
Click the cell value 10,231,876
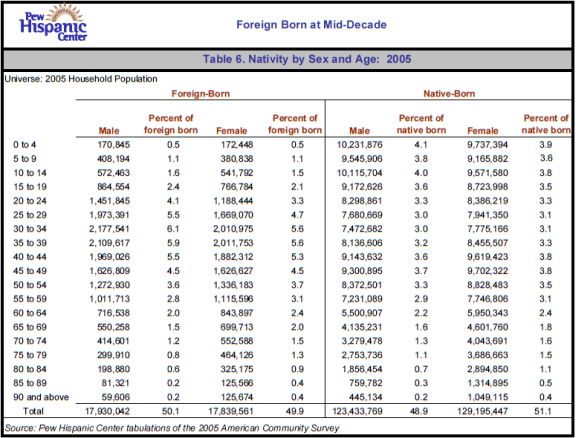(360, 145)
